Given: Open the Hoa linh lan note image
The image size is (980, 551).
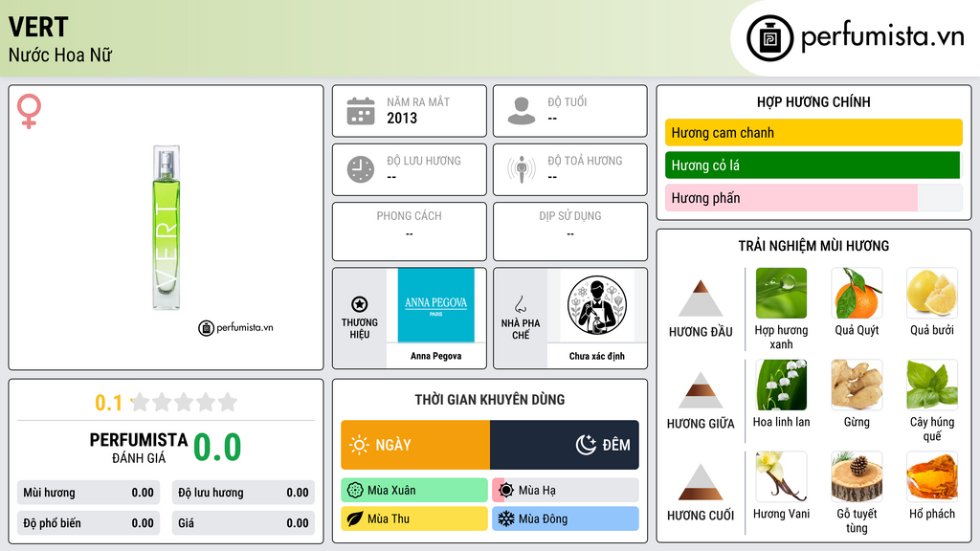Looking at the screenshot, I should (x=781, y=385).
